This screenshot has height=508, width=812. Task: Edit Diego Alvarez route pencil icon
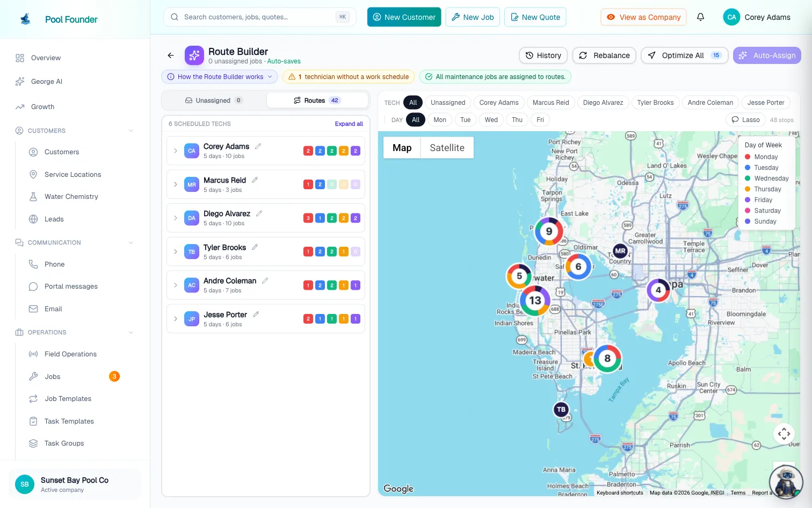coord(259,213)
